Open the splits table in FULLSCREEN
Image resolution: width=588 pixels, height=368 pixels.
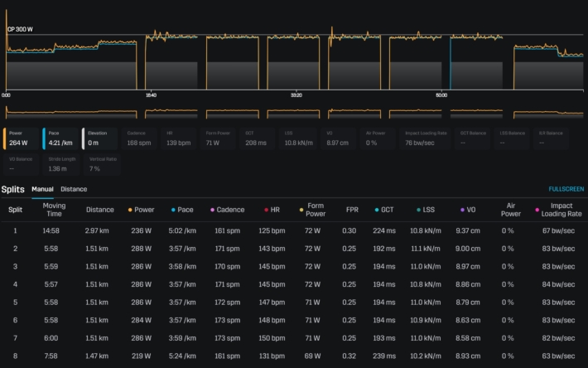pyautogui.click(x=566, y=189)
